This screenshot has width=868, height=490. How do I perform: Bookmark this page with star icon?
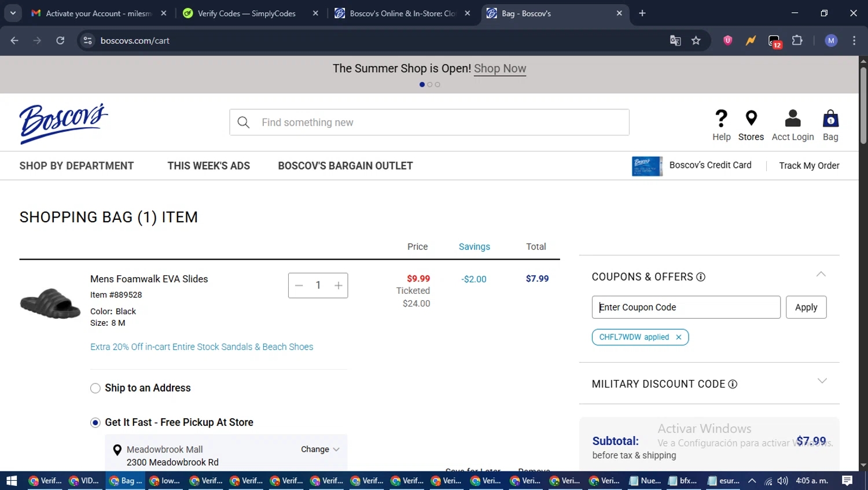(696, 40)
